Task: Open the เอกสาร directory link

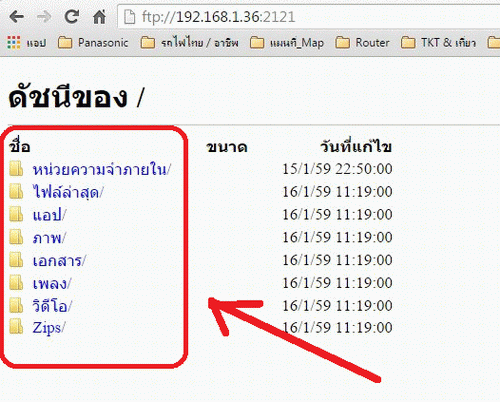Action: tap(59, 260)
